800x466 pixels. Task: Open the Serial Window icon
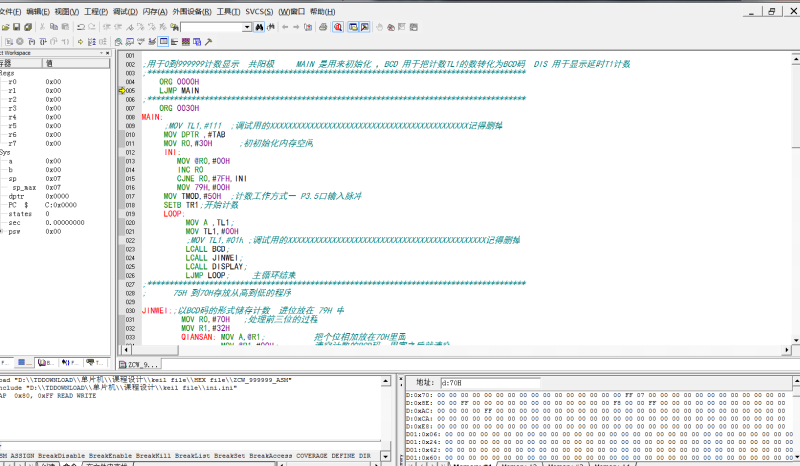tap(152, 42)
